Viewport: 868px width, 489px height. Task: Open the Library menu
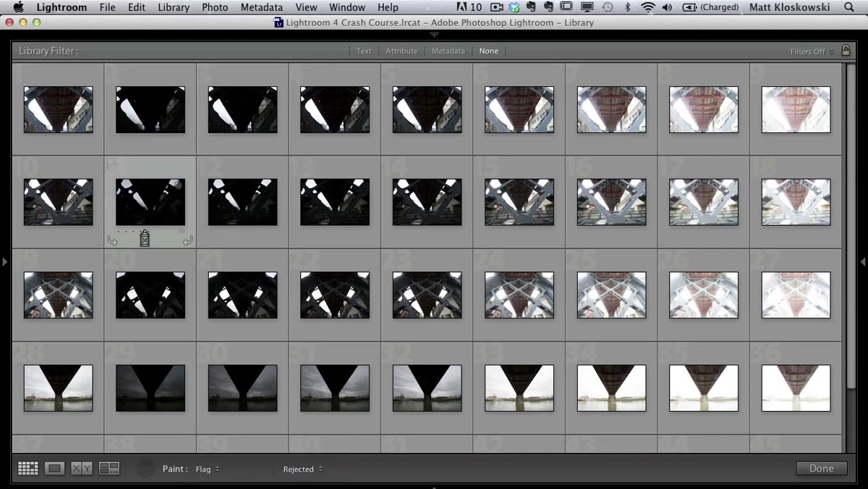(x=174, y=7)
